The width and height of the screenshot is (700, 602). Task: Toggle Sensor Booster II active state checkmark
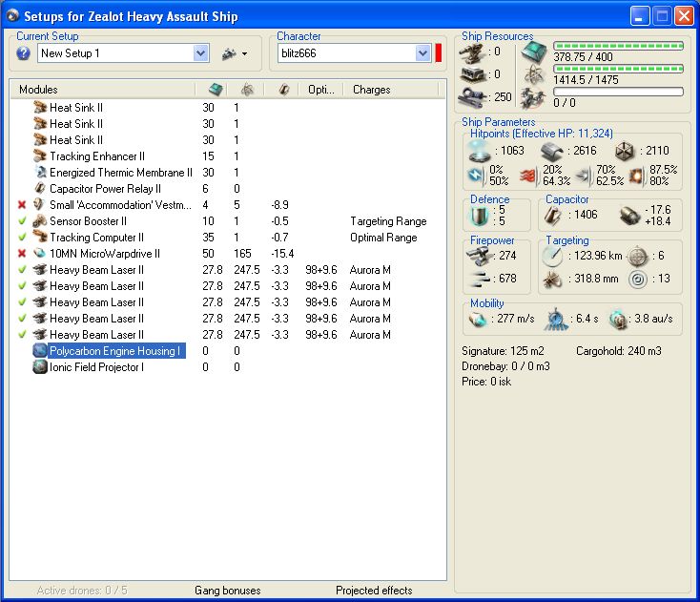tap(22, 221)
